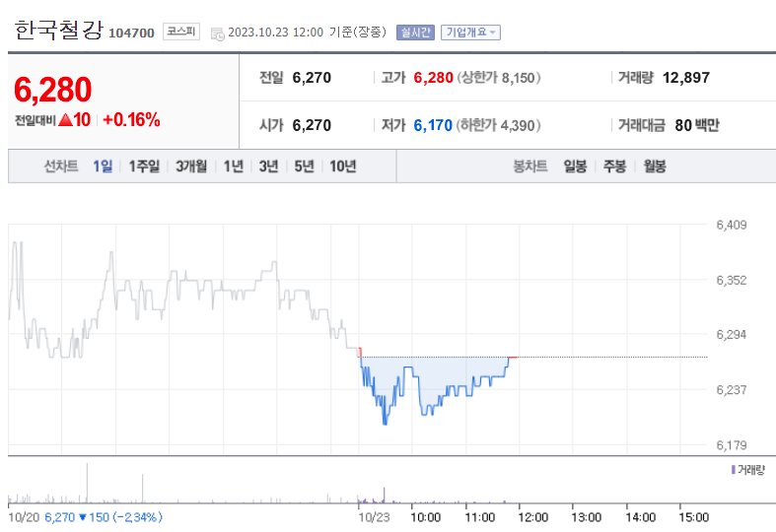Click the calendar clock icon beside the date
This screenshot has width=776, height=532.
click(x=217, y=34)
